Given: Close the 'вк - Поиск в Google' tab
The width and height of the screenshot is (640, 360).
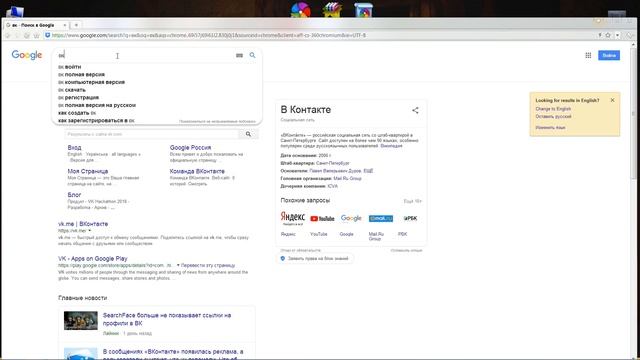Looking at the screenshot, I should (x=64, y=25).
